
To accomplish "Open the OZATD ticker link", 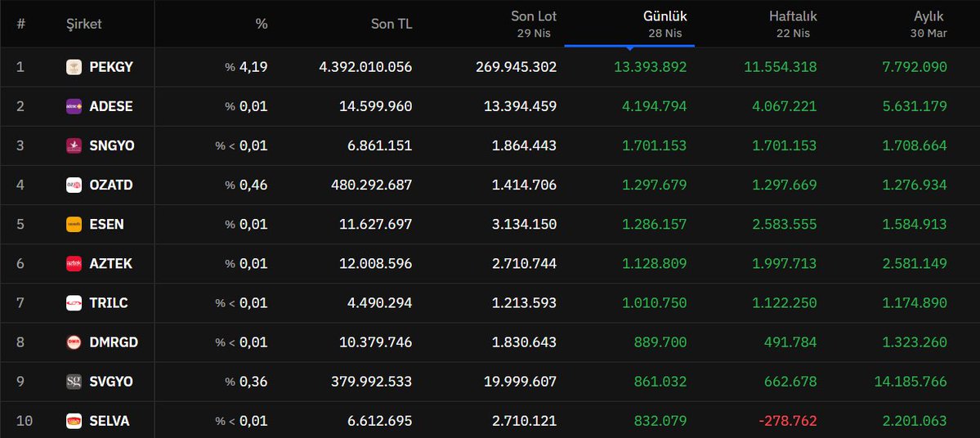I will (111, 185).
